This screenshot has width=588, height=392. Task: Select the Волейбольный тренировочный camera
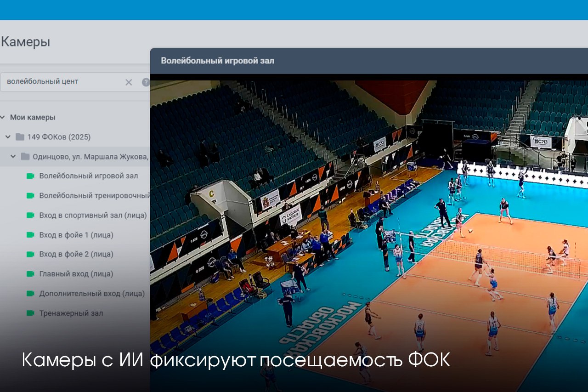coord(94,196)
